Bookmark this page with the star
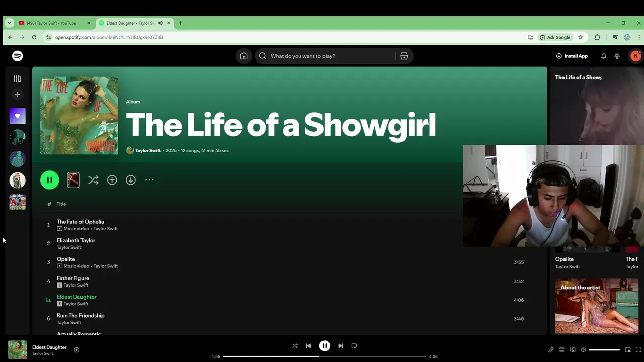Viewport: 644px width, 362px height. (x=580, y=37)
